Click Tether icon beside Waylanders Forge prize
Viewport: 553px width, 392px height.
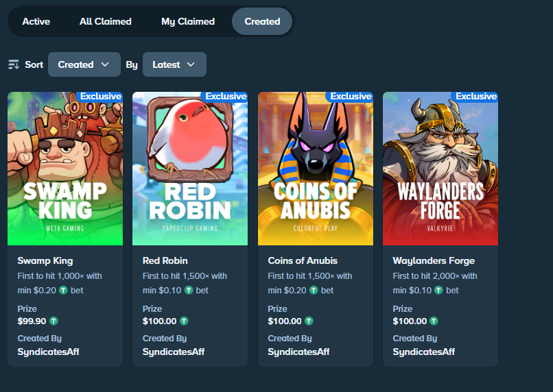tap(434, 321)
